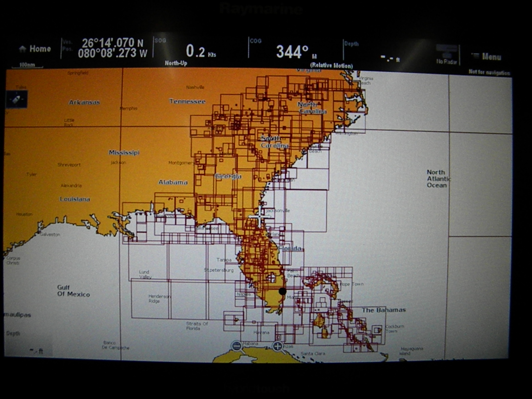Image resolution: width=532 pixels, height=399 pixels.
Task: Tap the Mayaguana Island label
Action: [x=412, y=351]
